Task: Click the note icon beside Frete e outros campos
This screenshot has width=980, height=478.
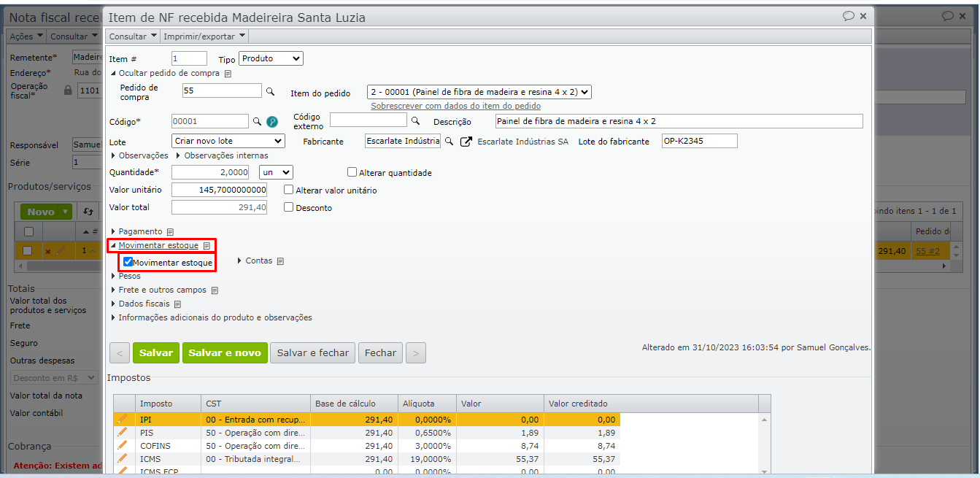Action: 215,290
